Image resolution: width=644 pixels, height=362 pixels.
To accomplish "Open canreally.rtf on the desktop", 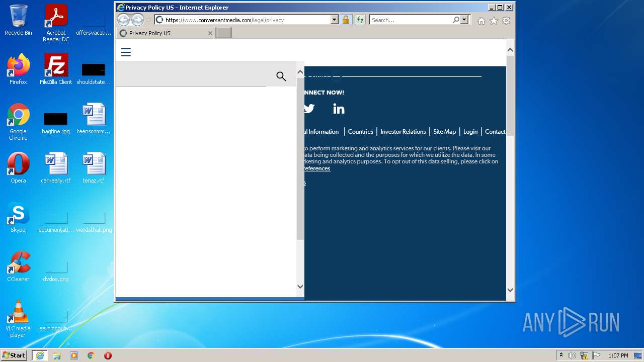I will click(x=56, y=168).
